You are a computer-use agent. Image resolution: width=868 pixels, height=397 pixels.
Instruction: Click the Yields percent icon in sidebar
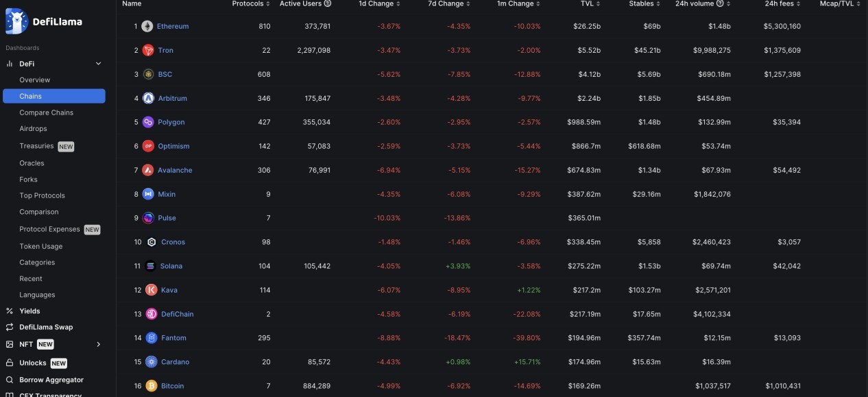(10, 311)
